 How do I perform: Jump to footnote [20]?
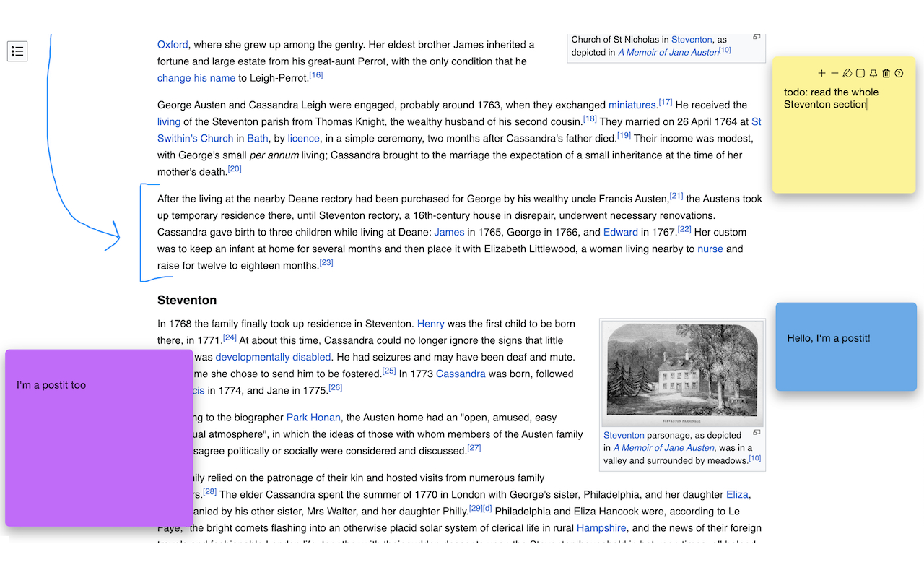tap(235, 169)
